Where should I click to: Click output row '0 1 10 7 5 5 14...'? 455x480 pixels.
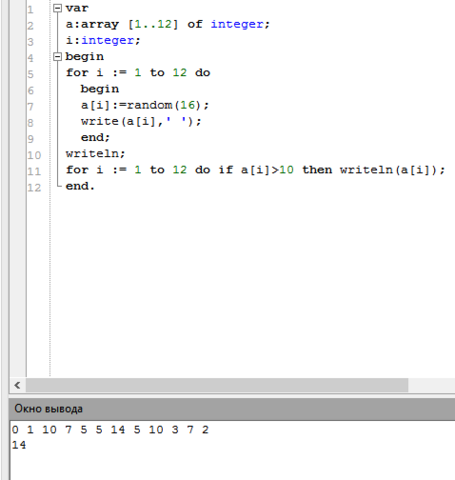(x=110, y=430)
